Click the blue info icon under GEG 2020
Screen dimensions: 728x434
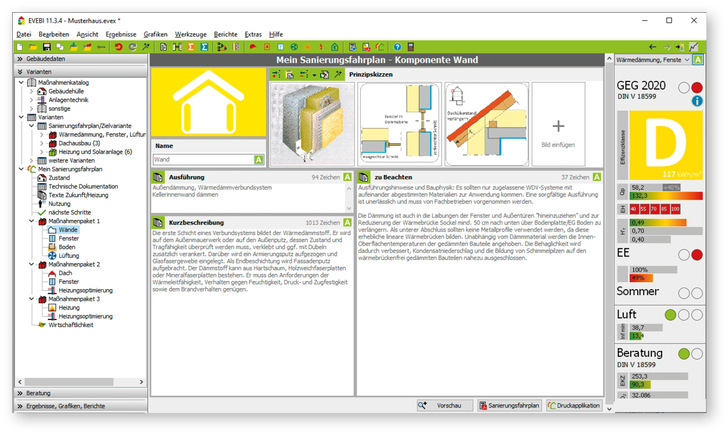[697, 101]
